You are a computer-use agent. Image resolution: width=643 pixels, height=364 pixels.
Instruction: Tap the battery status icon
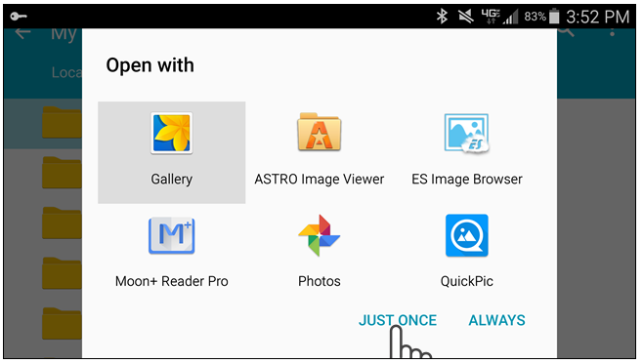554,17
